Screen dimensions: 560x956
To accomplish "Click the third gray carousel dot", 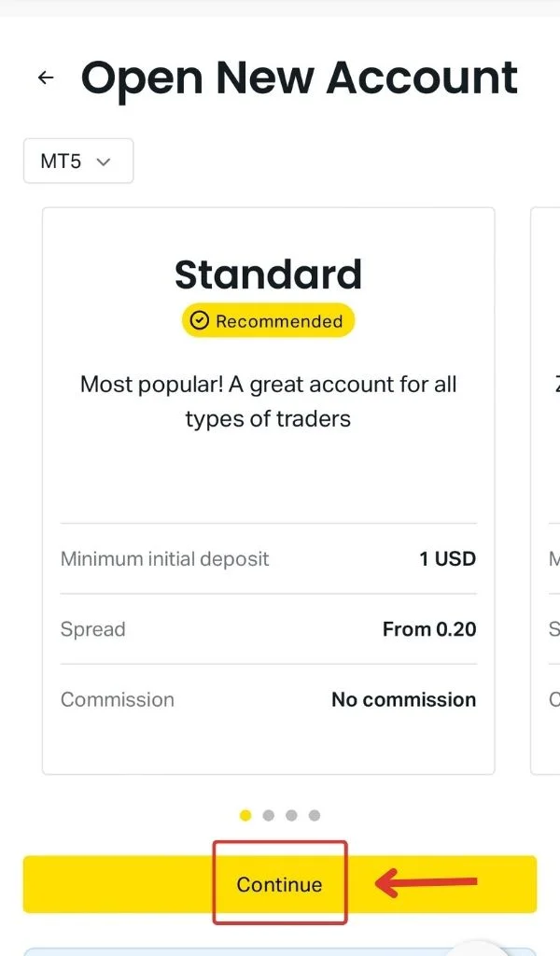I will tap(293, 814).
